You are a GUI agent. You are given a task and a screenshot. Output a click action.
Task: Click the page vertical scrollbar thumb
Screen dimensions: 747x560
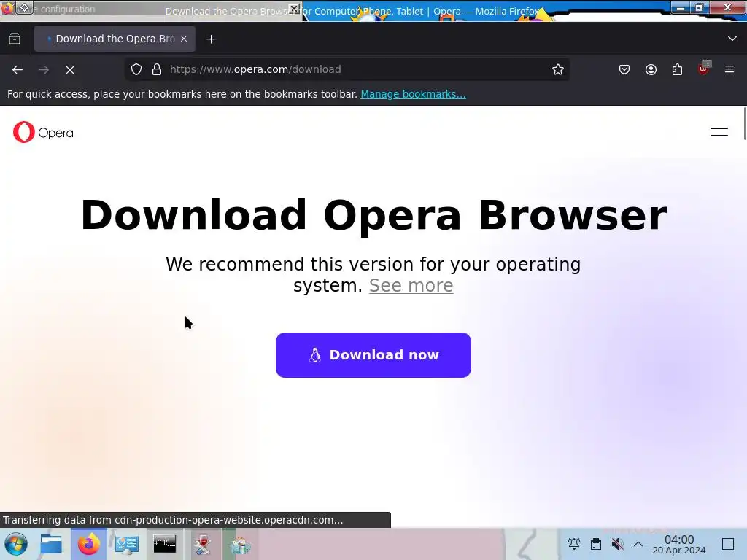pos(744,124)
